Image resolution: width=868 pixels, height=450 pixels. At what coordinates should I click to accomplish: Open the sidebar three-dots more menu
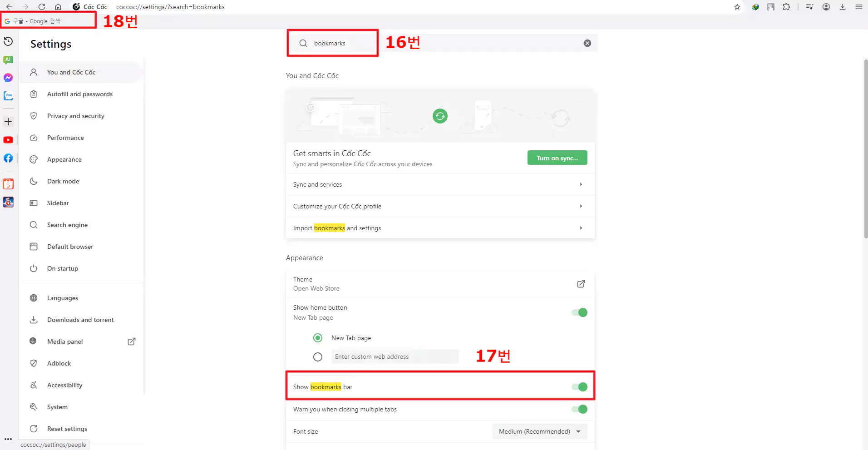pyautogui.click(x=8, y=439)
